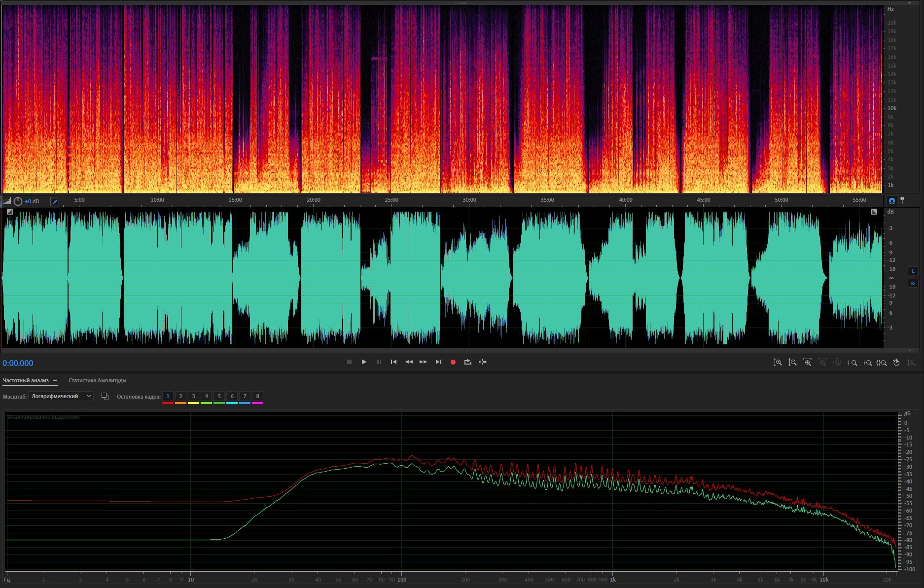Screen dimensions: 924x588
Task: Toggle the pin on the HUD volume overlay
Action: (x=55, y=201)
